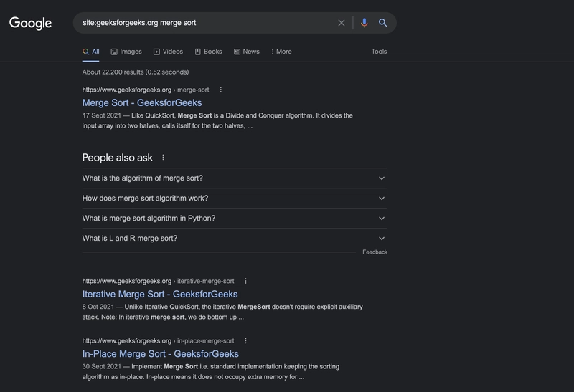Open options dots next to in-place-merge-sort URL
This screenshot has height=392, width=574.
point(245,340)
